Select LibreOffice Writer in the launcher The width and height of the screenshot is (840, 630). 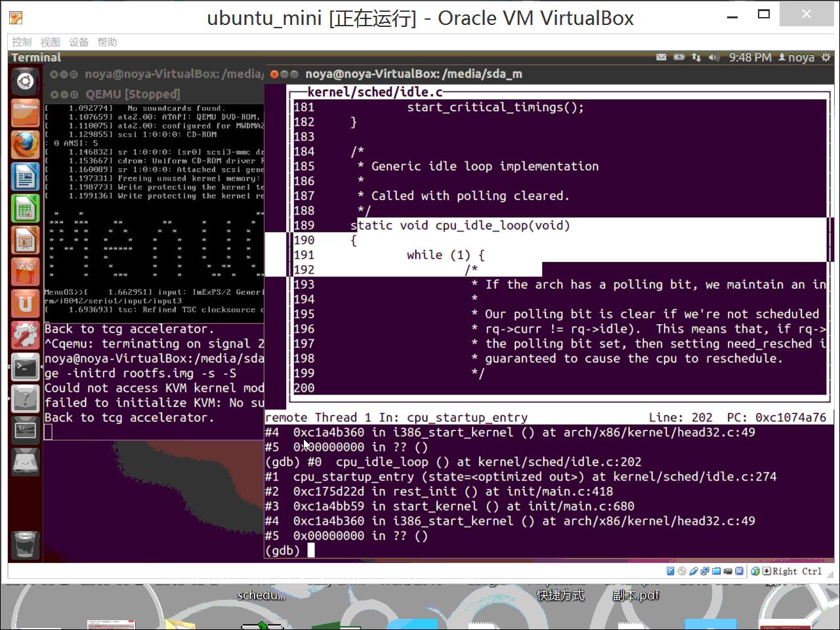[25, 176]
